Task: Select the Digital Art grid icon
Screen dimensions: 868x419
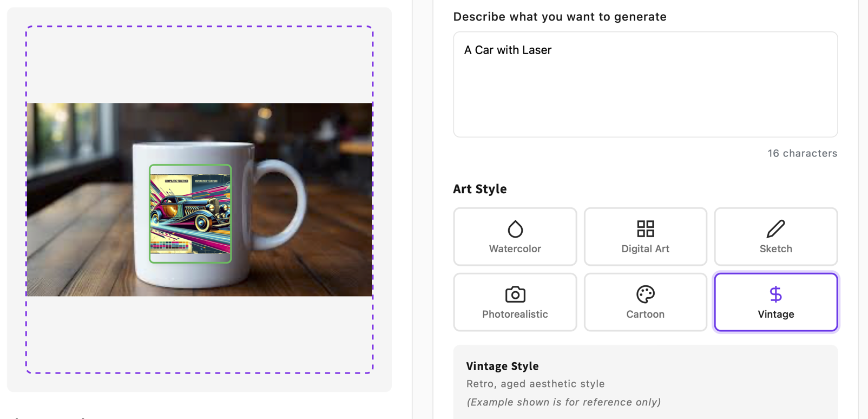Action: 645,229
